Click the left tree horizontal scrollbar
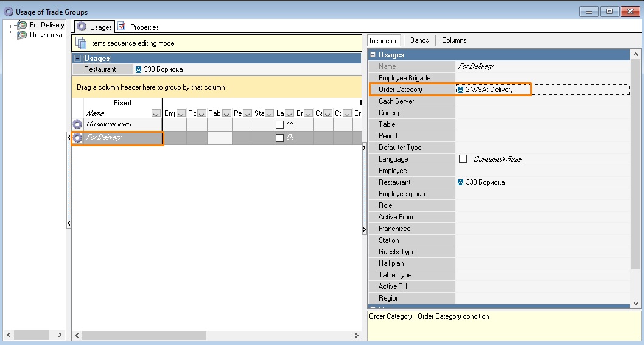Image resolution: width=644 pixels, height=345 pixels. [x=34, y=335]
